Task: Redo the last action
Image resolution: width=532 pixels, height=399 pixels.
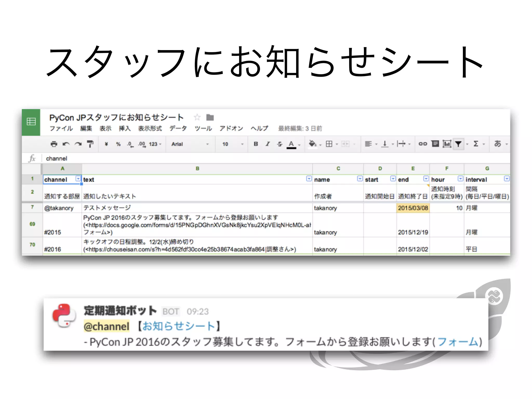Action: (x=78, y=144)
